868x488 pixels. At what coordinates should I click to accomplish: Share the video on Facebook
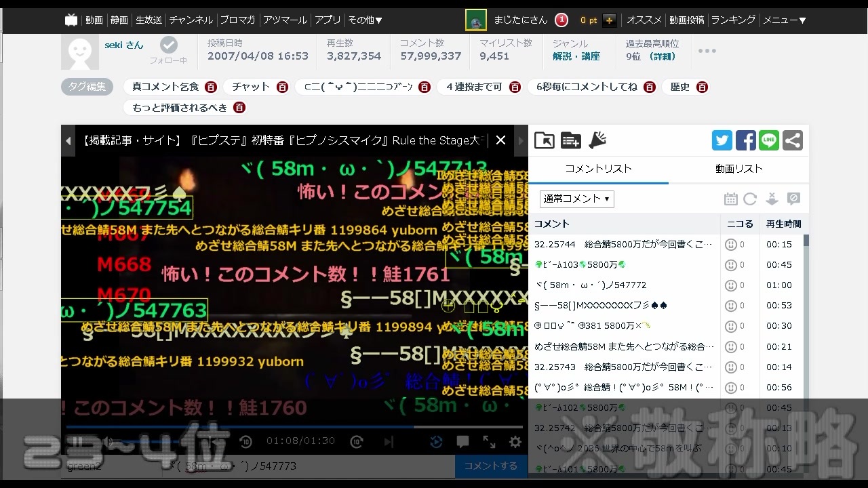[746, 140]
